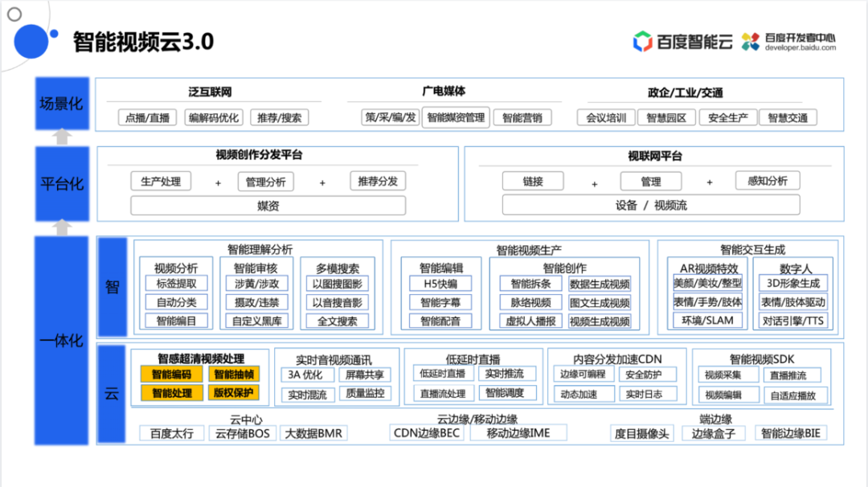Click the 智能配音 box

[x=440, y=321]
